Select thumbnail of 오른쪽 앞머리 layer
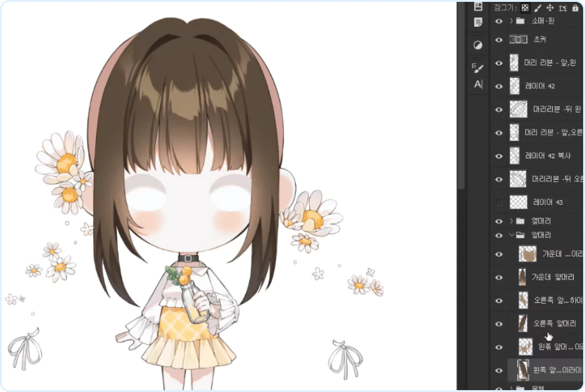Viewport: 585px width, 392px height. tap(523, 324)
